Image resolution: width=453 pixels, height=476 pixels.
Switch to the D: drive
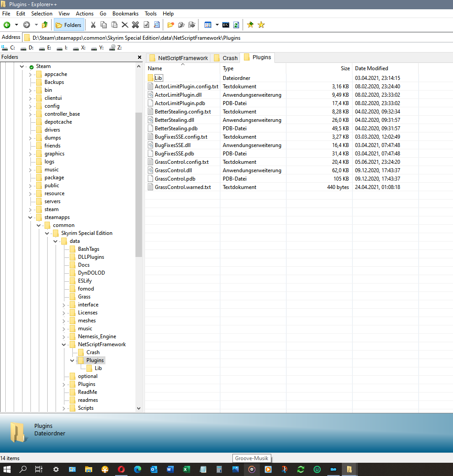pyautogui.click(x=27, y=47)
